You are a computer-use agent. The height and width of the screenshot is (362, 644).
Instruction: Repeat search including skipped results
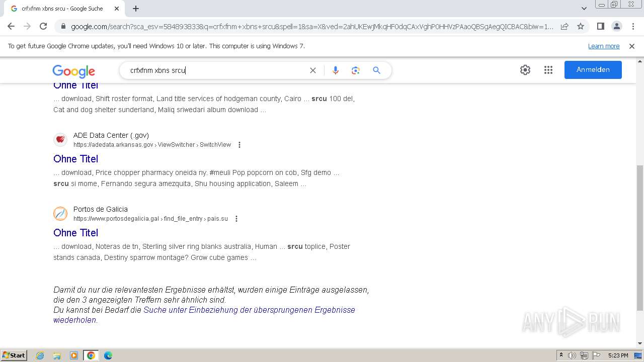pyautogui.click(x=204, y=315)
